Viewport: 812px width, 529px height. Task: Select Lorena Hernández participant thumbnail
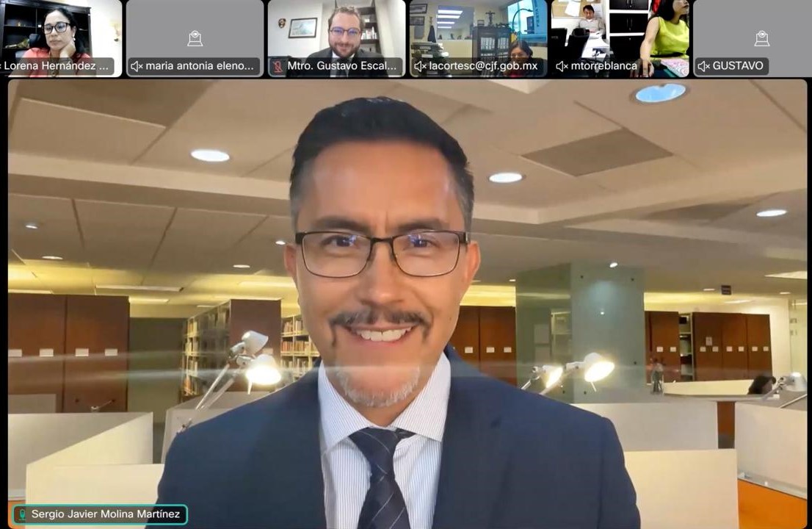pyautogui.click(x=61, y=38)
